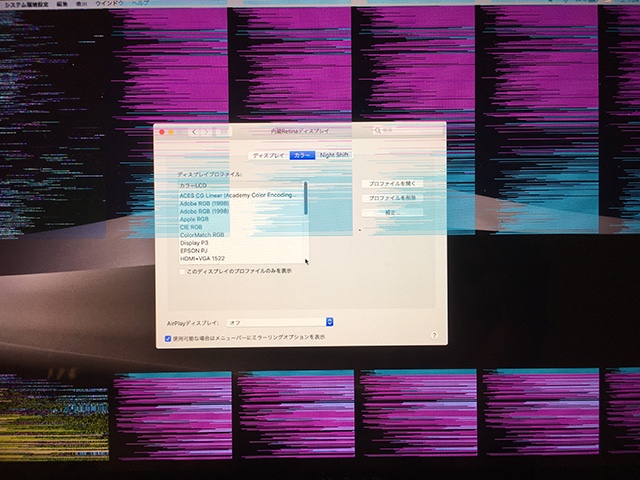Screen dimensions: 640x480
Task: Toggle このディスプレイのプロファイルのみを表示 checkbox
Action: (x=182, y=271)
